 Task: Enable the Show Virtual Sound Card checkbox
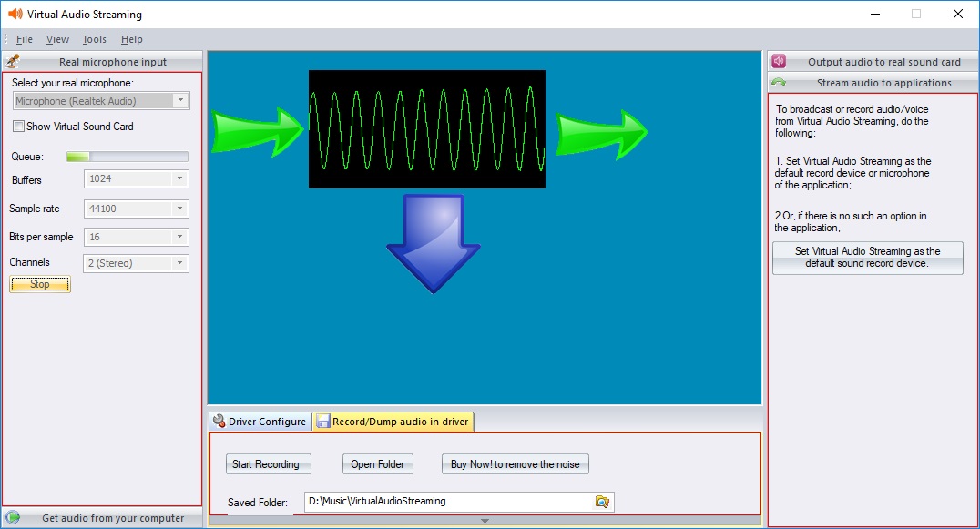pyautogui.click(x=16, y=127)
